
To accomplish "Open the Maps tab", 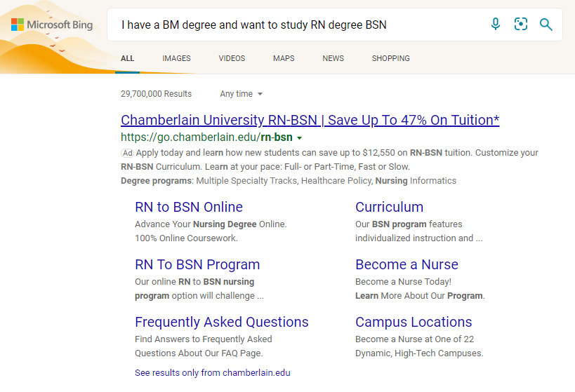I will 284,59.
